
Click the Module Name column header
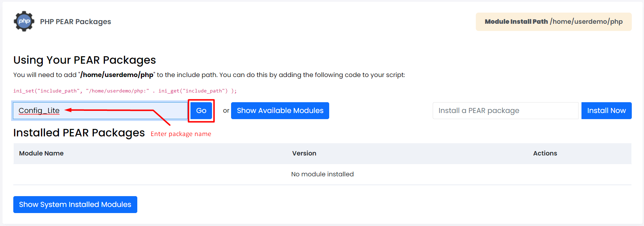point(41,153)
